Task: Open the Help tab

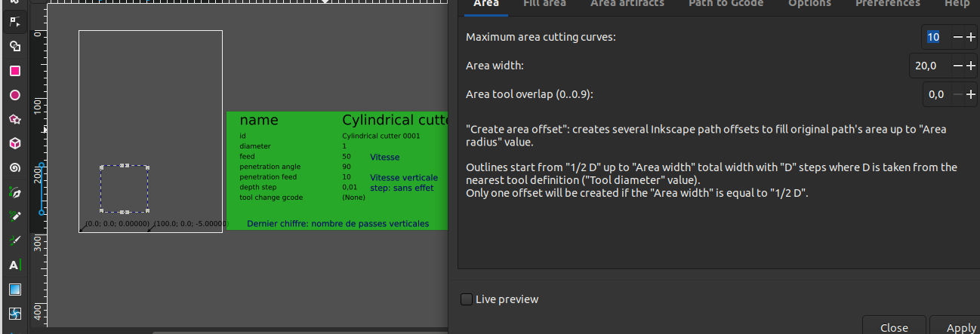Action: coord(957,4)
